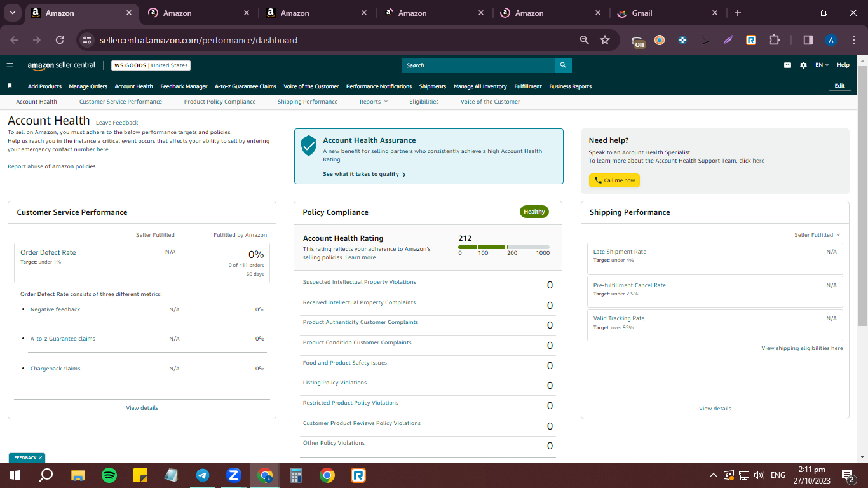Click View shipping eligibilities here link

click(802, 348)
